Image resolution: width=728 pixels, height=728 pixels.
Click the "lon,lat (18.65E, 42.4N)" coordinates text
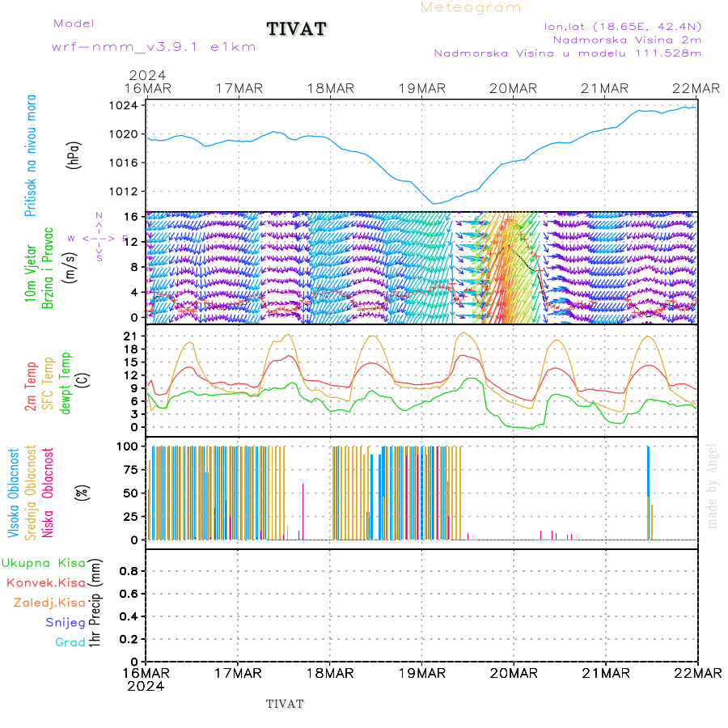coord(623,27)
